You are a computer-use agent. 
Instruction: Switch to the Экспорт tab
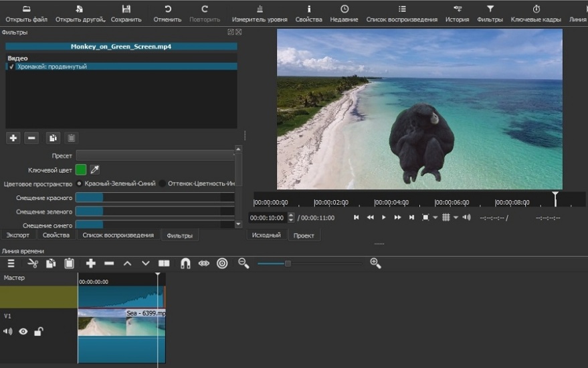pos(17,236)
